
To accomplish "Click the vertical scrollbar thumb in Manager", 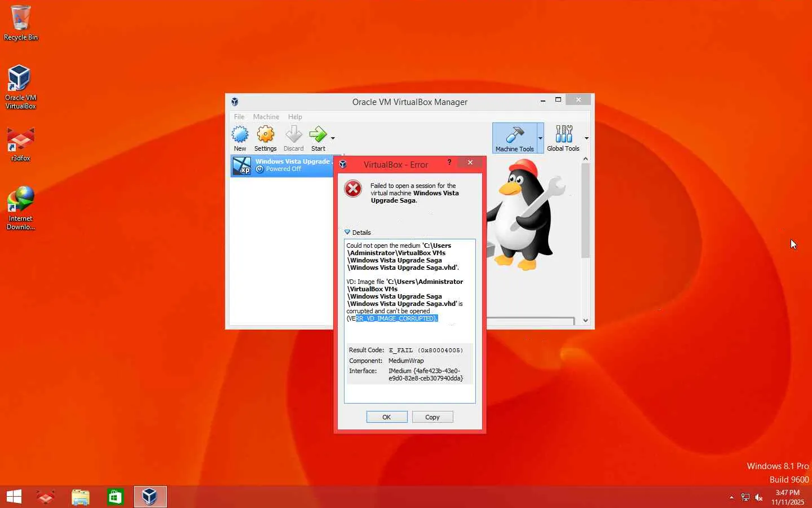I will [x=585, y=211].
